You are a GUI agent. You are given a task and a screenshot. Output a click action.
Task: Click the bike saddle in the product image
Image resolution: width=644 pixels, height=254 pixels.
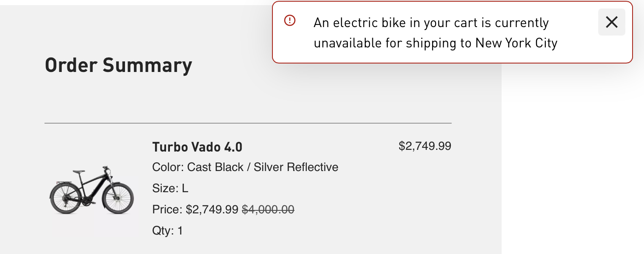point(79,171)
